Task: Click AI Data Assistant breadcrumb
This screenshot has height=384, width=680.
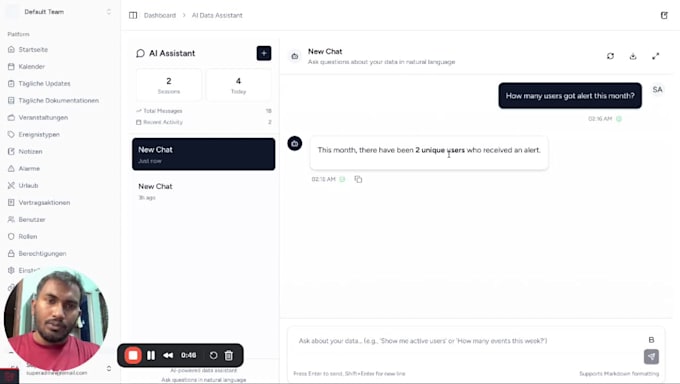Action: (x=217, y=15)
